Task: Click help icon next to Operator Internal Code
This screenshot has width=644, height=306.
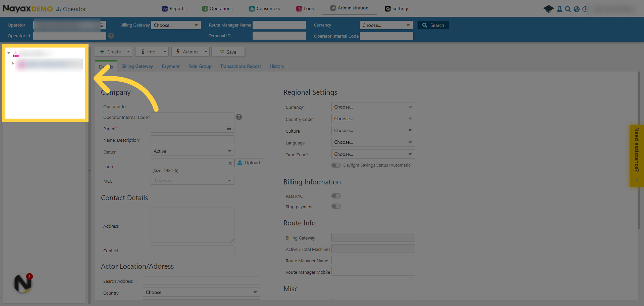Action: (x=239, y=117)
